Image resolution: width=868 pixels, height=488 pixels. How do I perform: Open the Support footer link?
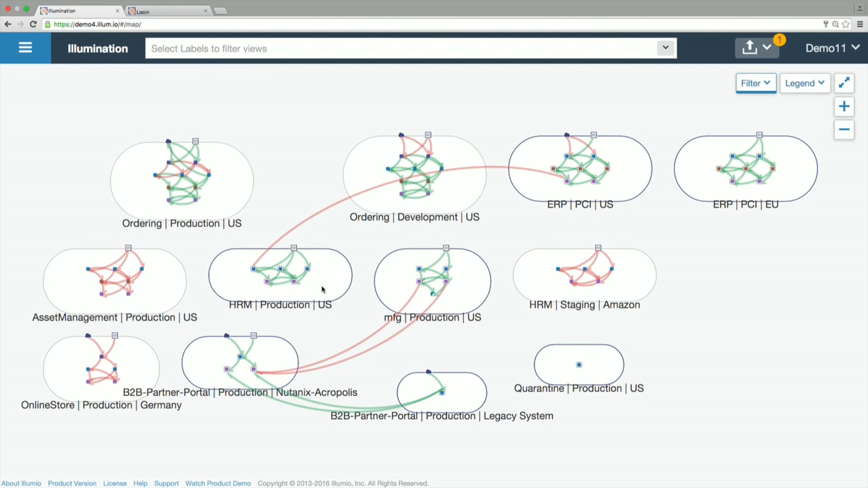coord(166,483)
